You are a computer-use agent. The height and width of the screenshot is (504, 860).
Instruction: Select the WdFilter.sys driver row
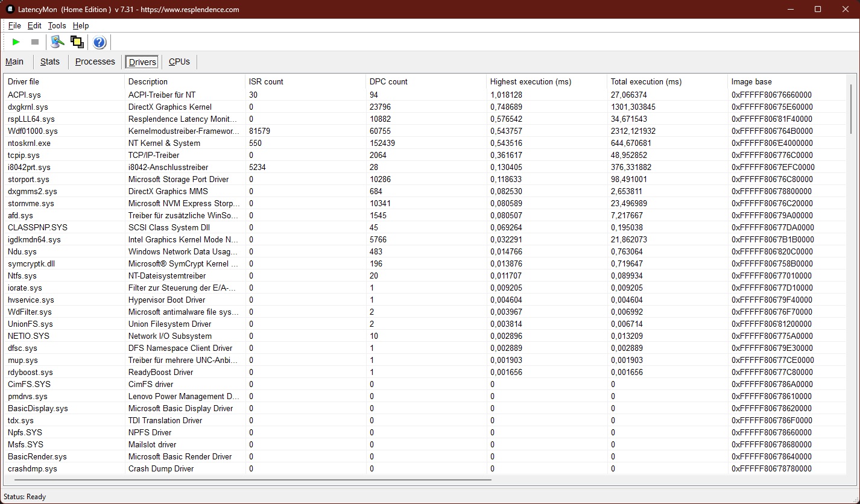coord(425,312)
